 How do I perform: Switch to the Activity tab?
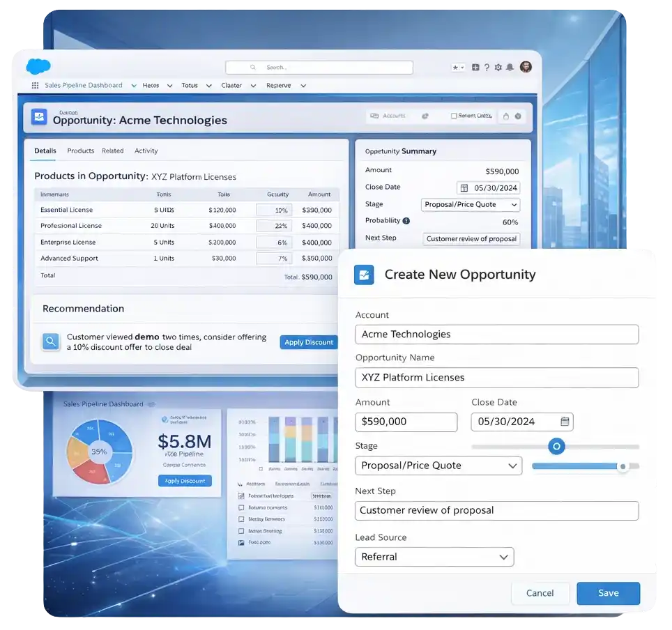tap(146, 151)
